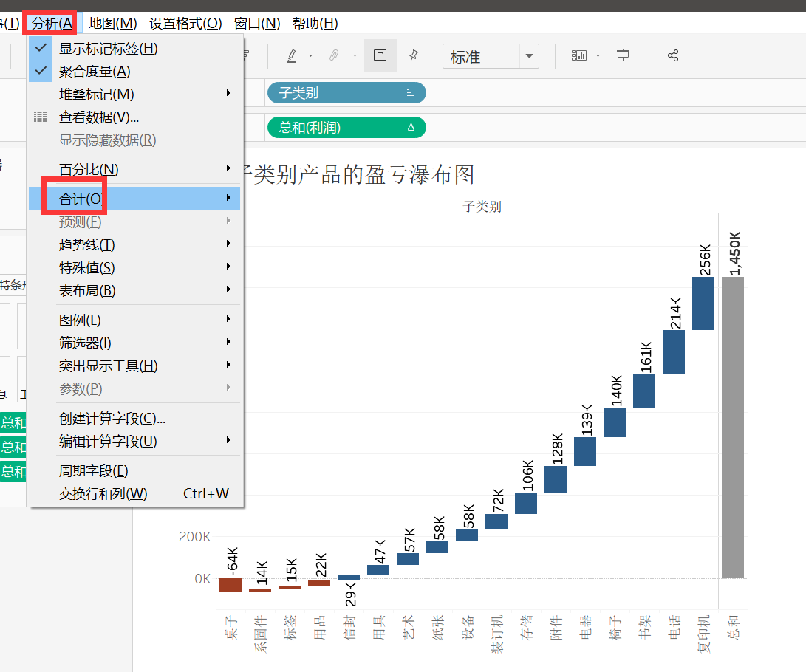The image size is (806, 672).
Task: Choose 交换行和列(W) entry
Action: (x=134, y=493)
